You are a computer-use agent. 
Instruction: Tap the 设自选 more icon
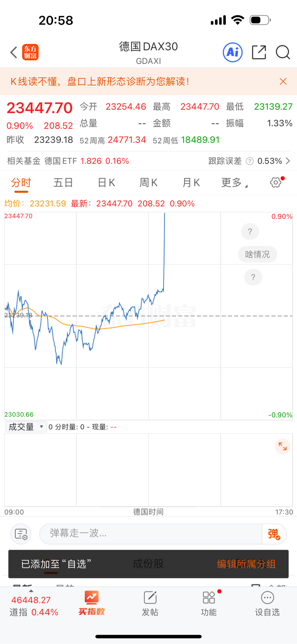[x=267, y=603]
